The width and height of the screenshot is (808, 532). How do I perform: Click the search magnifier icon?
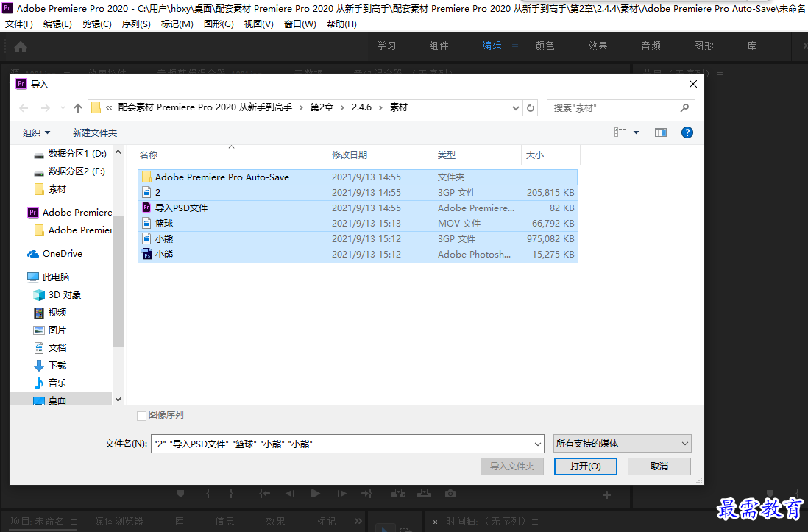tap(684, 107)
